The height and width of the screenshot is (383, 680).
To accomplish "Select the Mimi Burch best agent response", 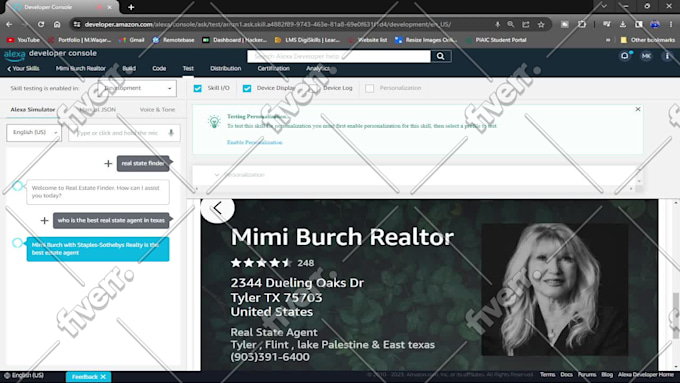I will click(98, 249).
